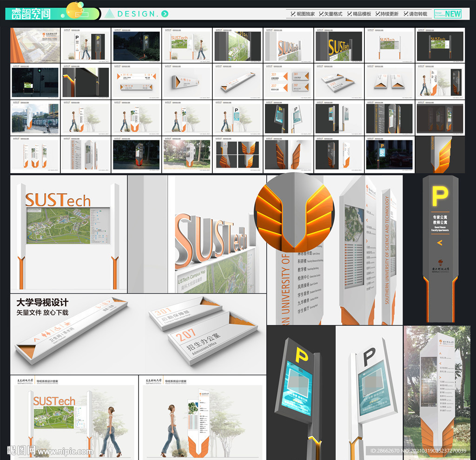Click the green NEW badge
The height and width of the screenshot is (460, 476).
click(448, 13)
